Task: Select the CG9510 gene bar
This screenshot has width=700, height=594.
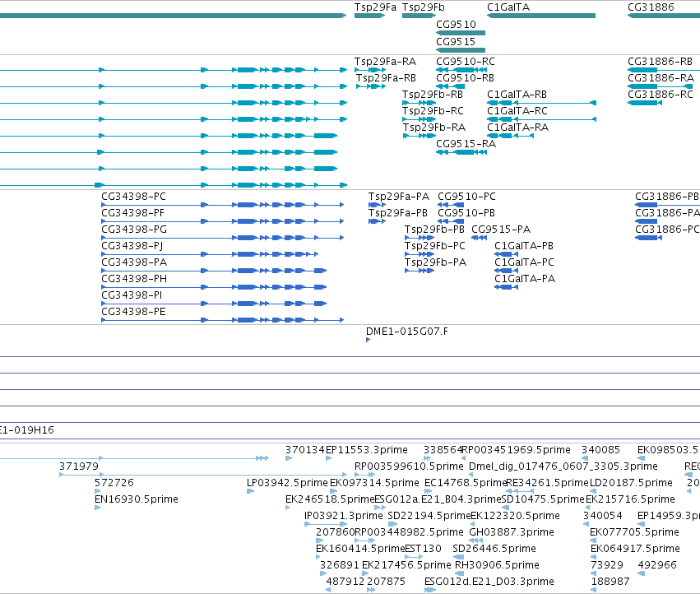Action: 461,33
